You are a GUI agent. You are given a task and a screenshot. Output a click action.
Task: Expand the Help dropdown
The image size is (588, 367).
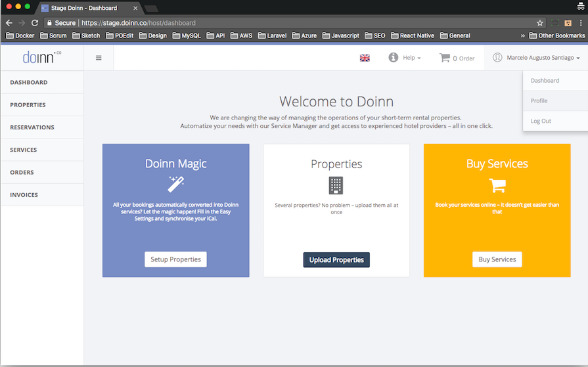(412, 58)
